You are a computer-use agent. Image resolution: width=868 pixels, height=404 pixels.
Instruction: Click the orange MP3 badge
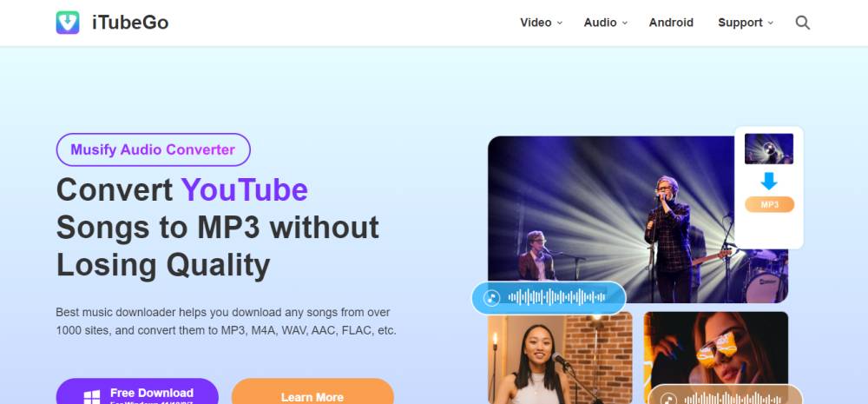pos(769,204)
